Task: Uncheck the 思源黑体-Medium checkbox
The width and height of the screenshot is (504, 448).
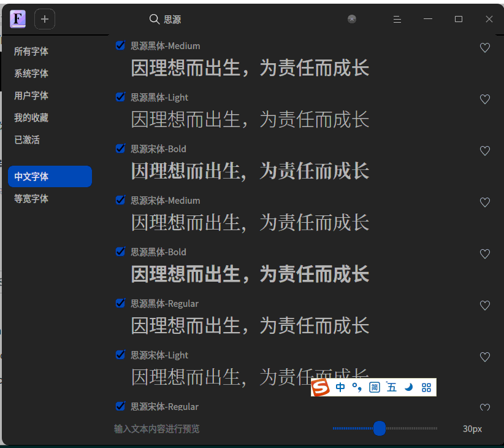Action: (120, 45)
